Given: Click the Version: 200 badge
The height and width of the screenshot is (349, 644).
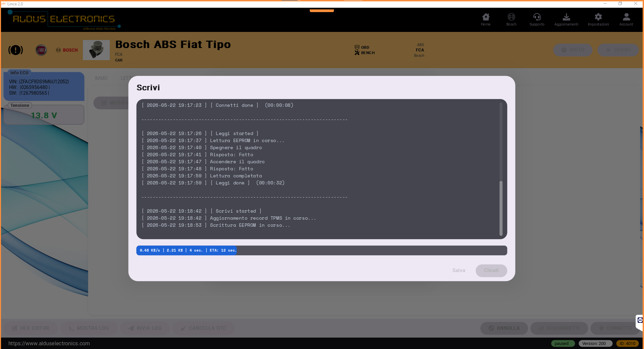Looking at the screenshot, I should [595, 343].
